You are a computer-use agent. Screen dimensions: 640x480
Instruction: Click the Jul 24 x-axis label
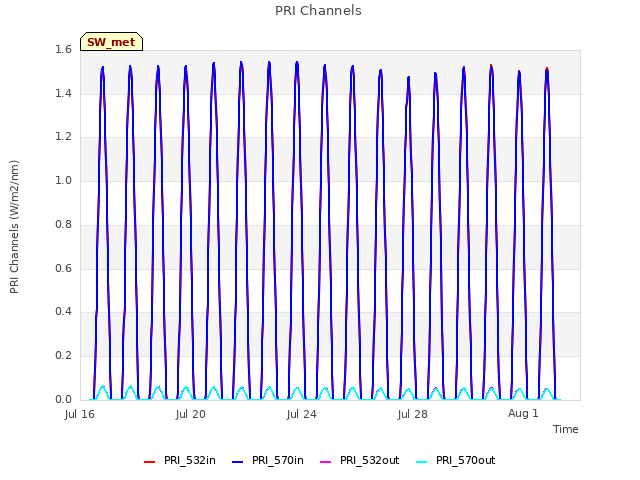(302, 414)
